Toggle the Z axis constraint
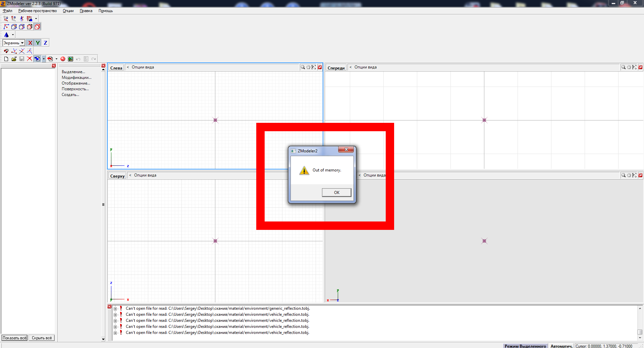Image resolution: width=644 pixels, height=348 pixels. click(x=45, y=43)
